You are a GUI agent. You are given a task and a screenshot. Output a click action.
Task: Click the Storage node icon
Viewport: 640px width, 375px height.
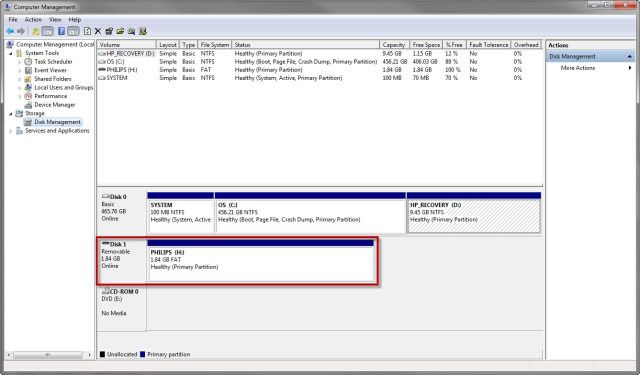[19, 113]
